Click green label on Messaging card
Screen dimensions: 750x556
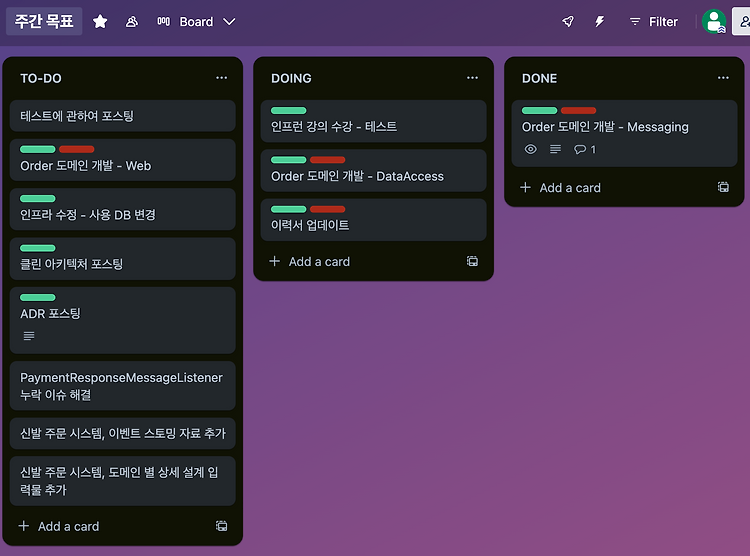(x=540, y=111)
